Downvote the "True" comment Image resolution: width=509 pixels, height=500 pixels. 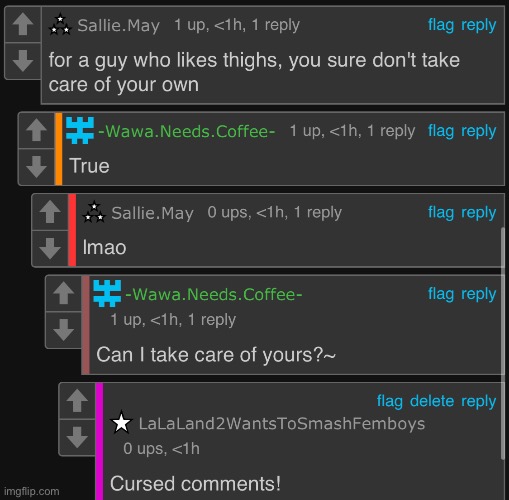tap(36, 166)
